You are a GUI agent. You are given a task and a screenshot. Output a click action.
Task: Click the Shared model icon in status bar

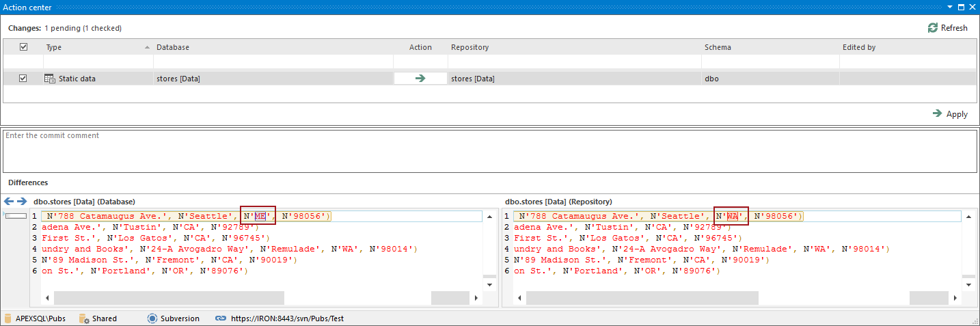tap(84, 318)
